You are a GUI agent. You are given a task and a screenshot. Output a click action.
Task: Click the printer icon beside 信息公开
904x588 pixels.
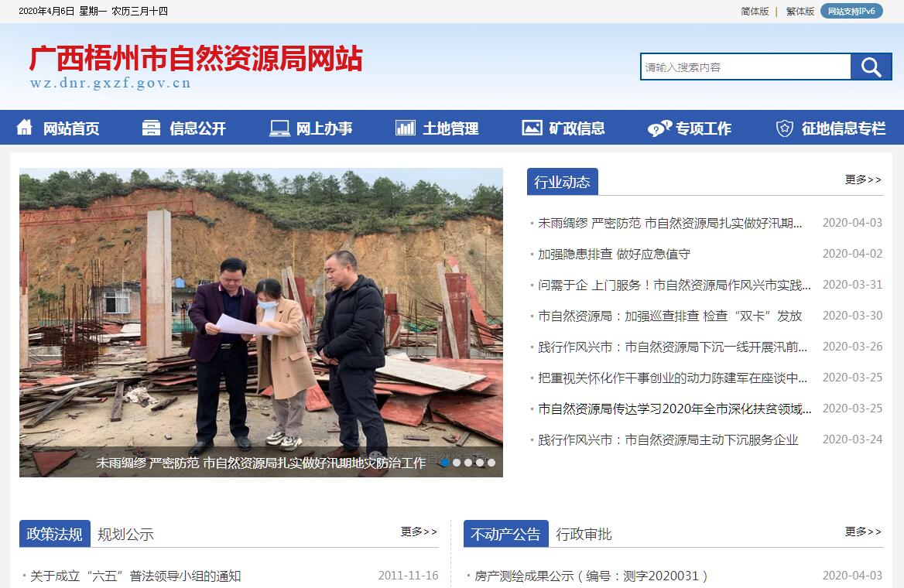pos(151,128)
